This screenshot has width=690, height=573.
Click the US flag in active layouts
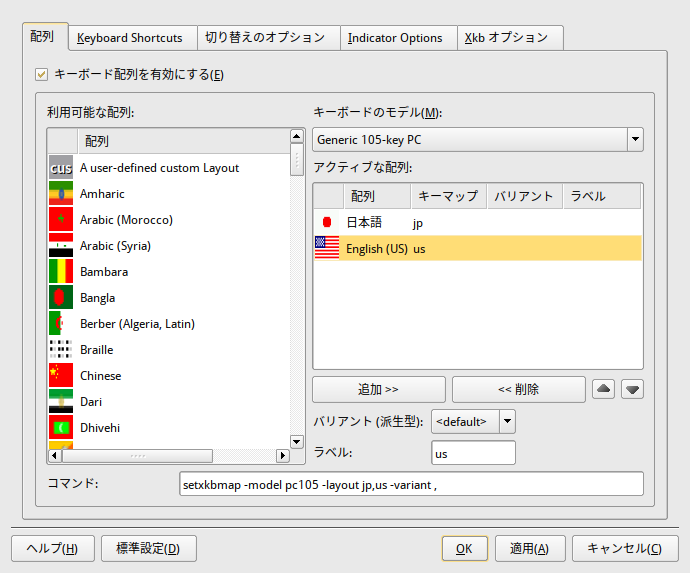click(327, 248)
